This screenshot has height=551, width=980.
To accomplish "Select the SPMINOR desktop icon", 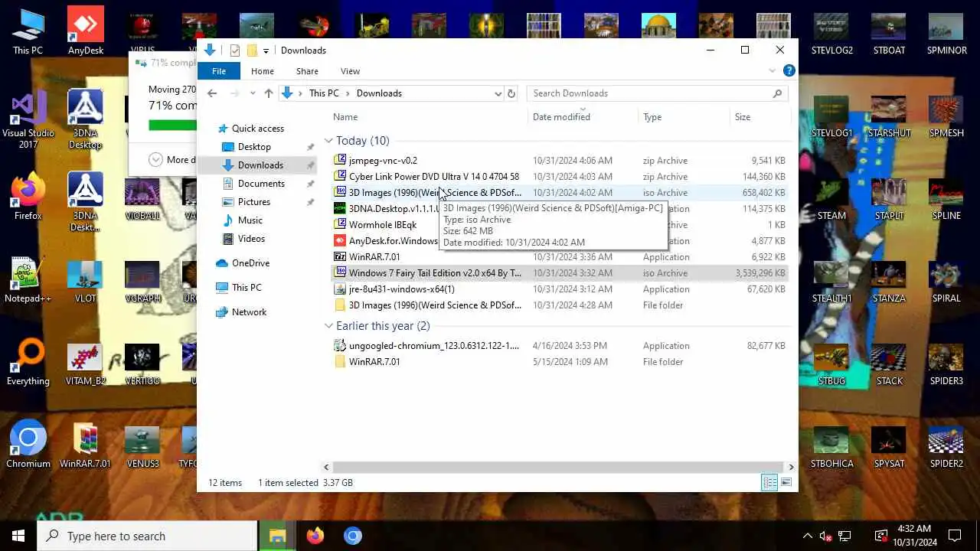I will pos(946,34).
